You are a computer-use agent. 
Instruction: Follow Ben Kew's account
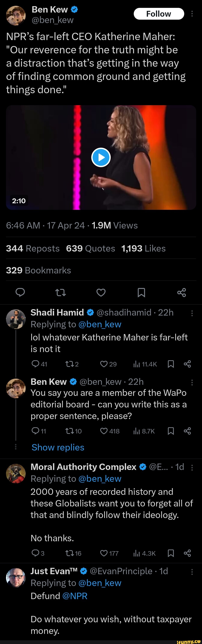pos(159,14)
